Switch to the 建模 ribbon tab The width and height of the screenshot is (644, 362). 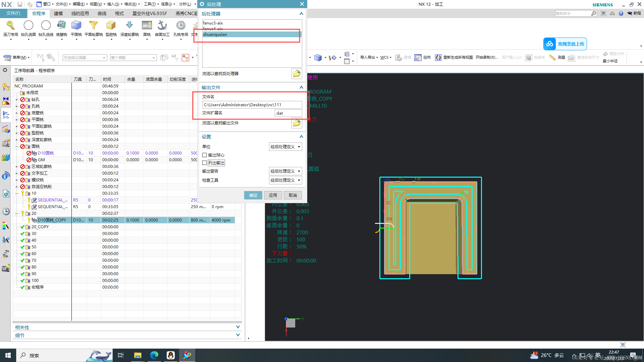tap(58, 13)
